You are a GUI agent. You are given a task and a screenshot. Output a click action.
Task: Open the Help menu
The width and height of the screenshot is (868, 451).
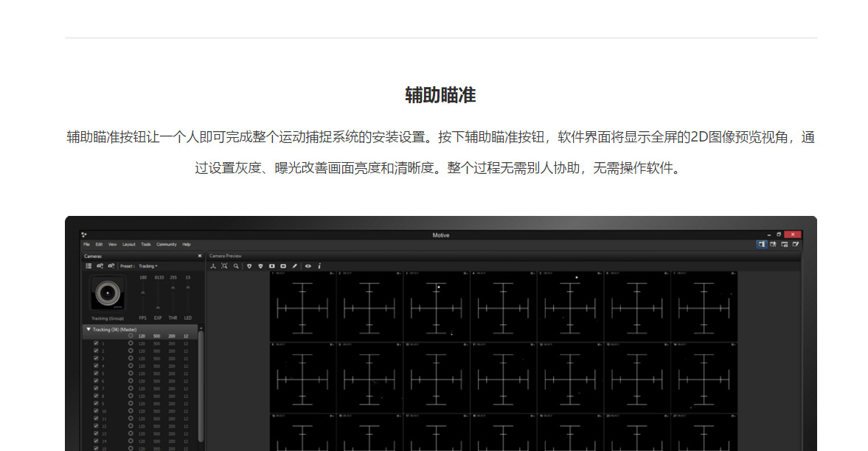[x=187, y=244]
